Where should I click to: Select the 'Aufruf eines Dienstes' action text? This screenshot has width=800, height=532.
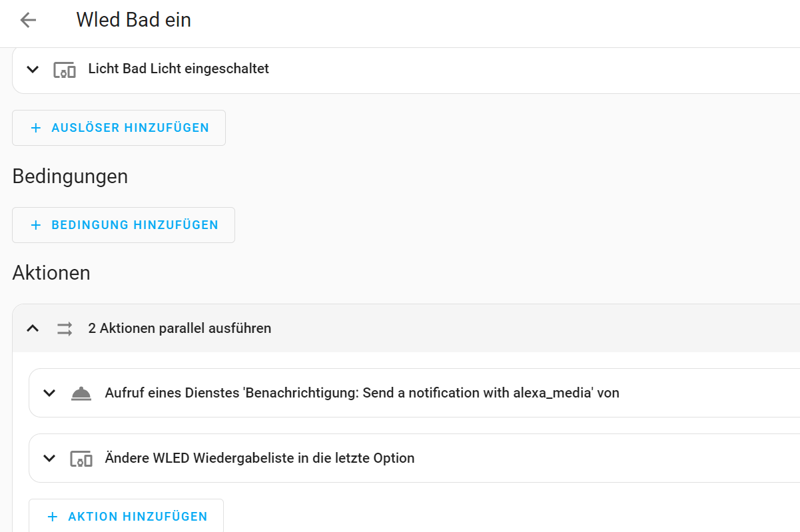pyautogui.click(x=362, y=393)
